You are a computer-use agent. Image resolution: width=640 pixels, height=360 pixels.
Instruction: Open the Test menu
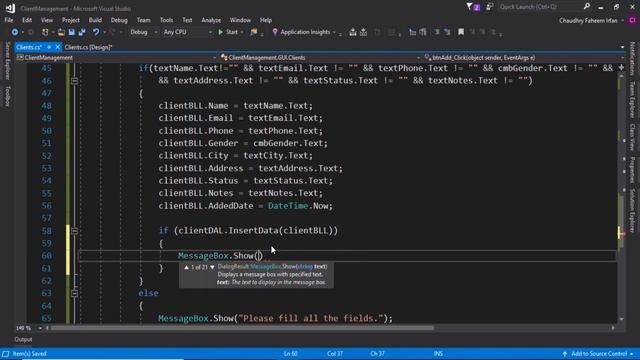(x=187, y=20)
